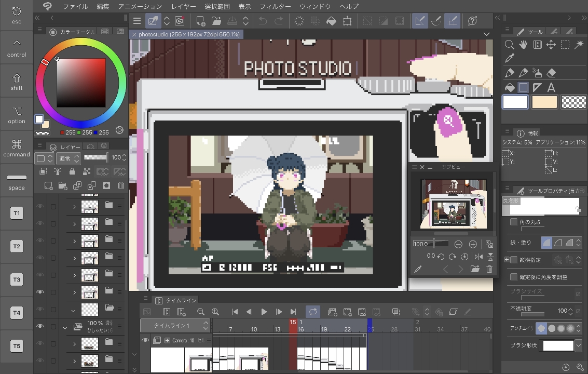The height and width of the screenshot is (374, 588).
Task: Toggle loop playback in the timeline
Action: coord(313,312)
